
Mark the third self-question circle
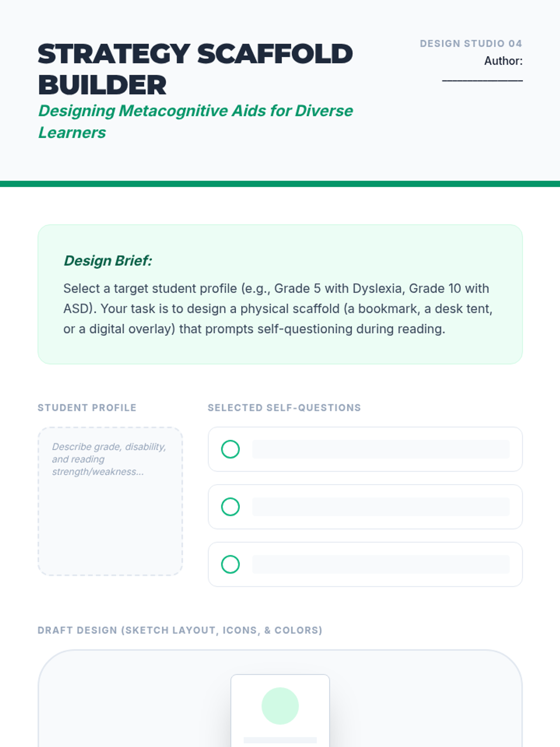pos(230,564)
